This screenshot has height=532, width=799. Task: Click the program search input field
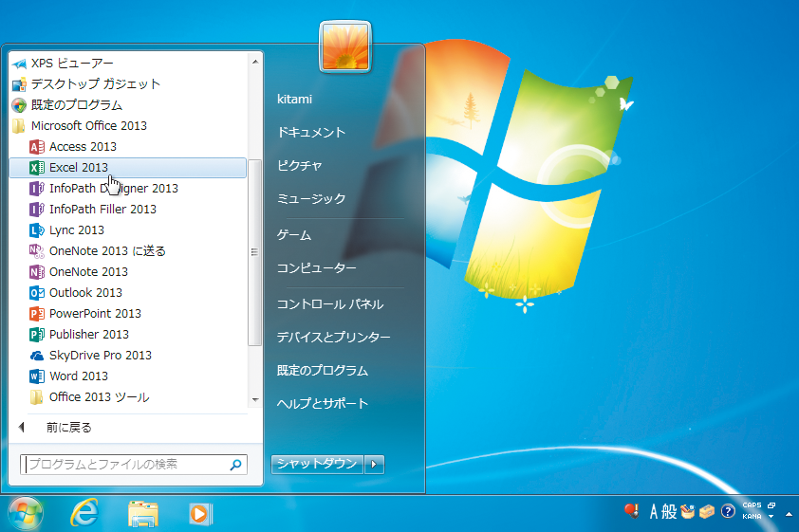click(x=134, y=465)
